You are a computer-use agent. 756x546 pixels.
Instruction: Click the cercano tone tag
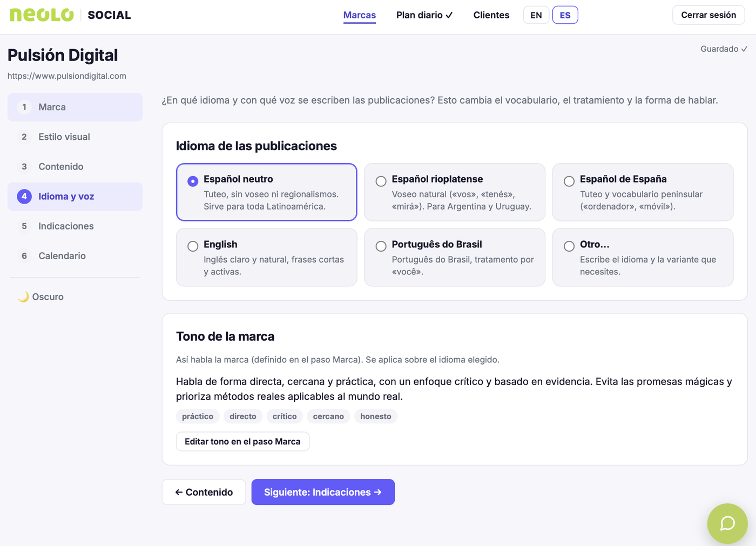[x=328, y=416]
